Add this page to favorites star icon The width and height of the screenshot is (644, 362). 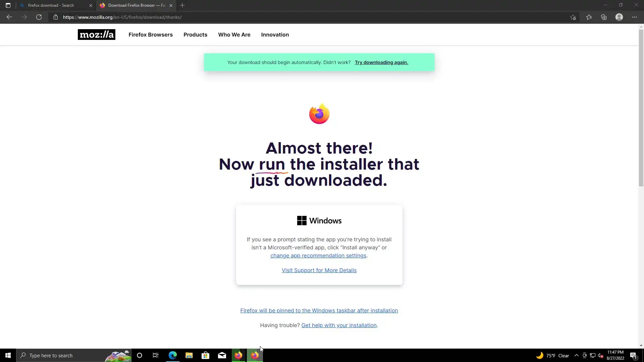pyautogui.click(x=573, y=17)
